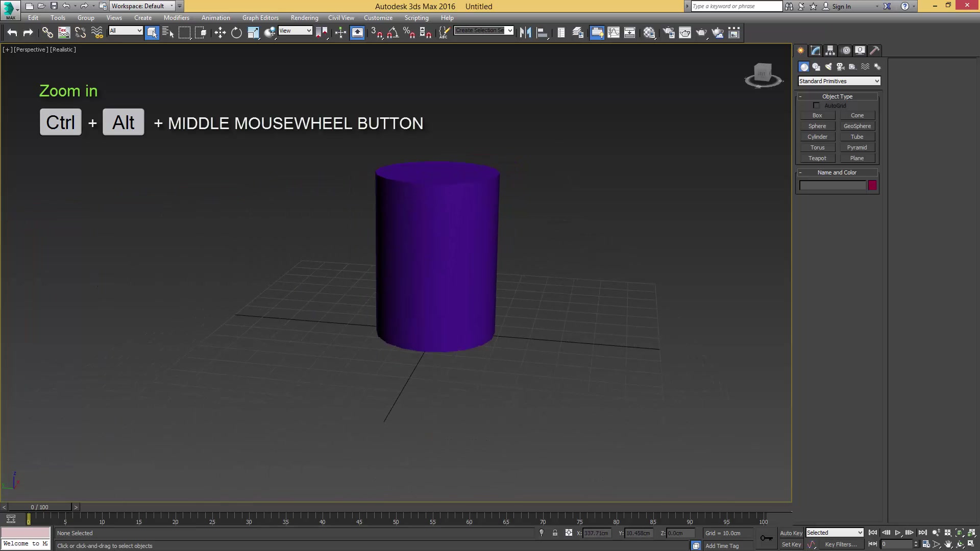The width and height of the screenshot is (980, 551).
Task: Select the Lights category icon
Action: coord(828,67)
